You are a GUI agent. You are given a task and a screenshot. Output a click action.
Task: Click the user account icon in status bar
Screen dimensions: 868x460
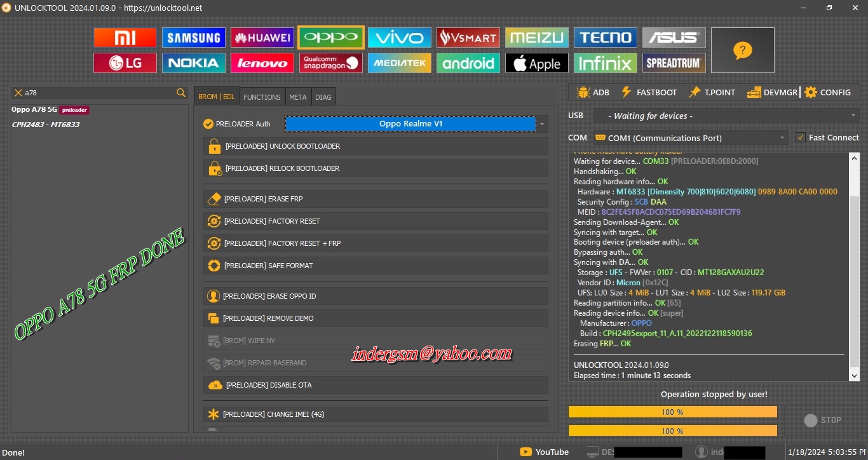[x=701, y=452]
